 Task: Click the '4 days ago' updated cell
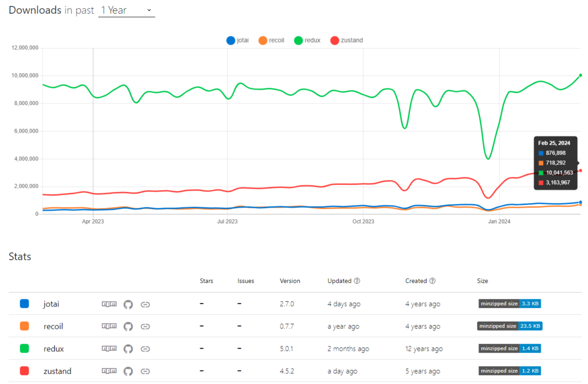coord(344,304)
